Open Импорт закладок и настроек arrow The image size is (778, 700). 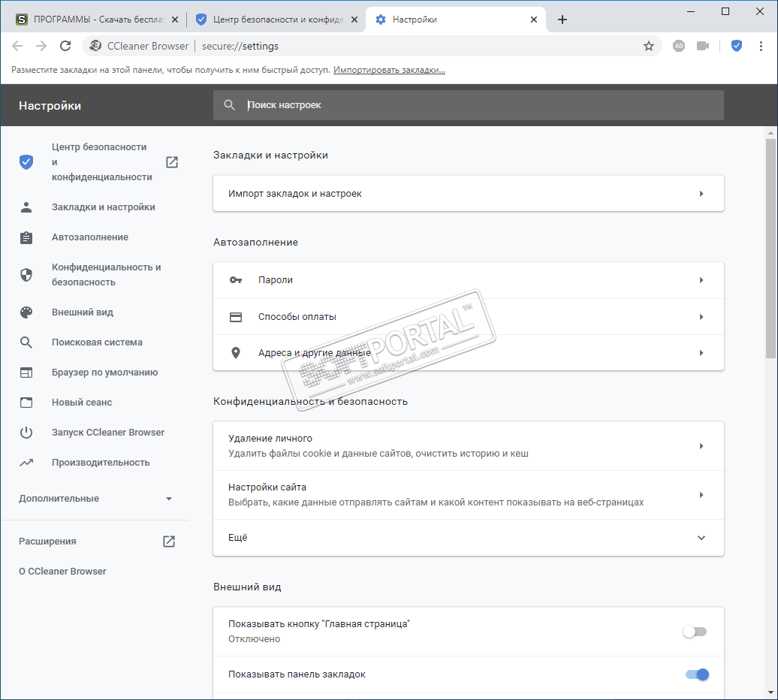click(x=701, y=194)
